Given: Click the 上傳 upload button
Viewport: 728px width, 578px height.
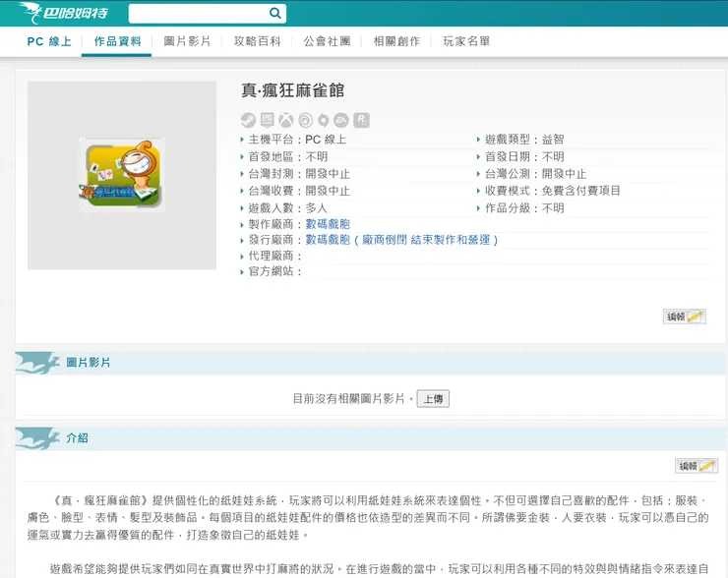Looking at the screenshot, I should tap(433, 399).
